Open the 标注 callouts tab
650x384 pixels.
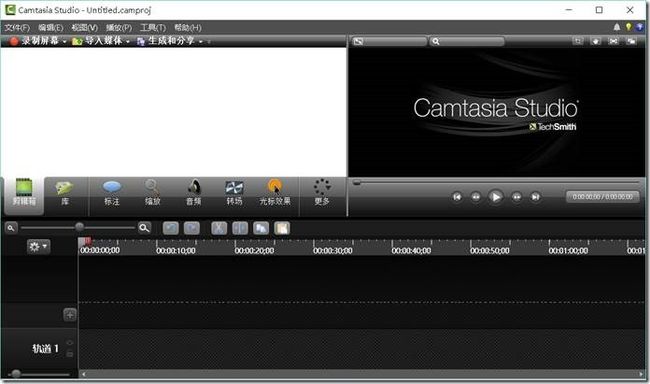[112, 193]
